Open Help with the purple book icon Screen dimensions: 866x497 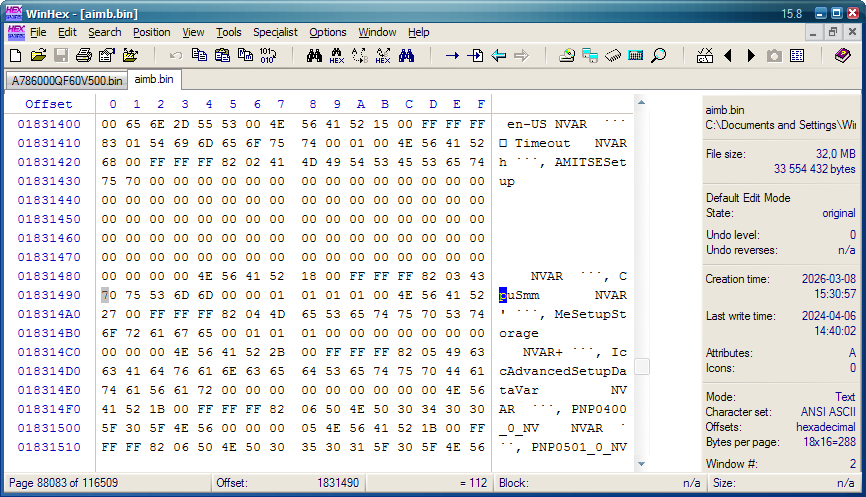(x=842, y=55)
